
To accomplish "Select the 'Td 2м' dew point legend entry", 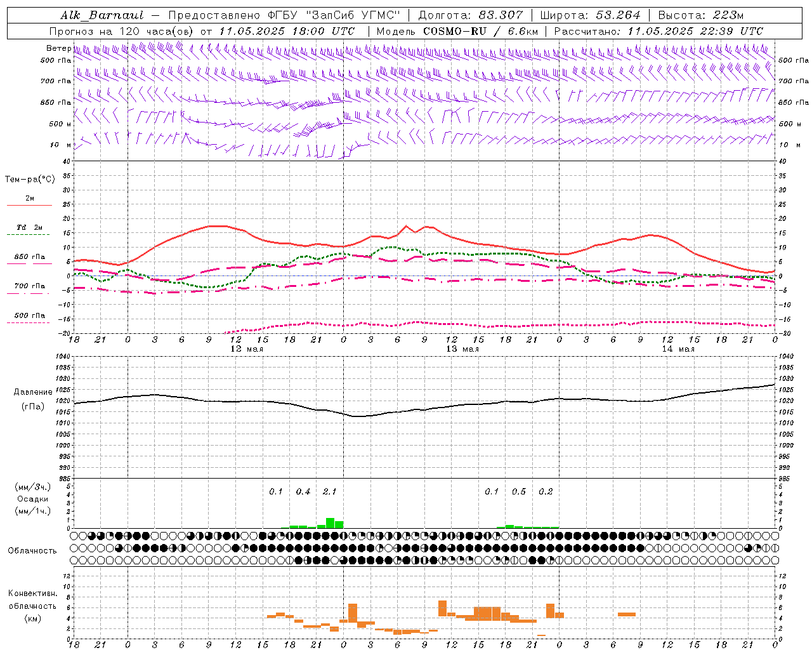I will [29, 227].
